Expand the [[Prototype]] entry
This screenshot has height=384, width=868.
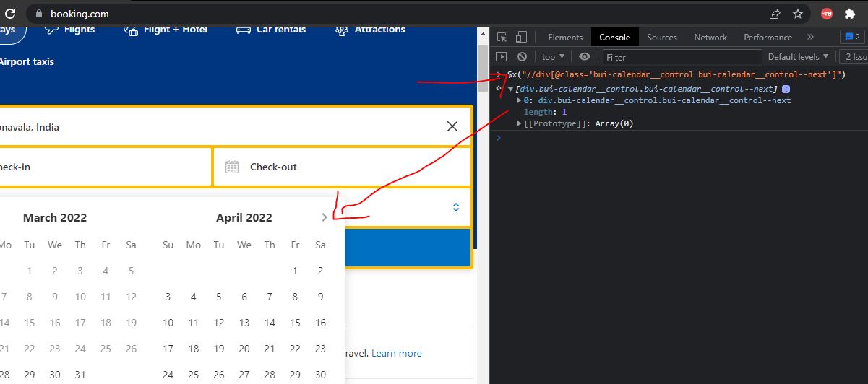(520, 123)
